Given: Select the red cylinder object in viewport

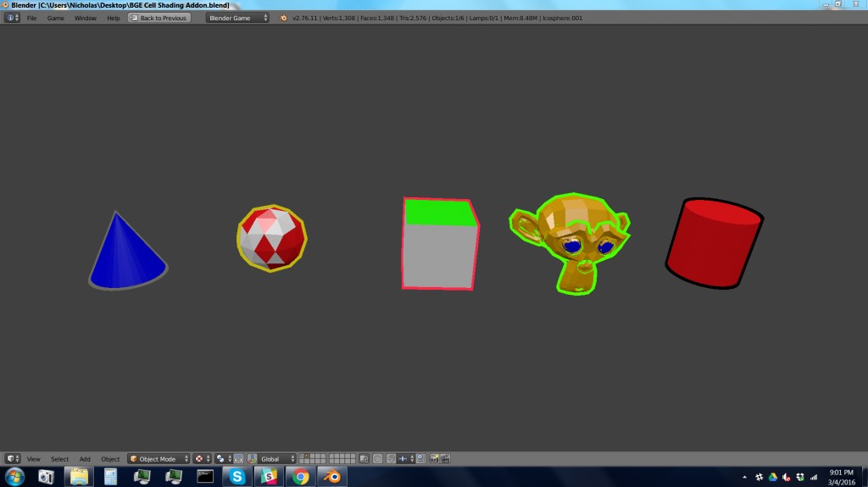Looking at the screenshot, I should point(712,244).
